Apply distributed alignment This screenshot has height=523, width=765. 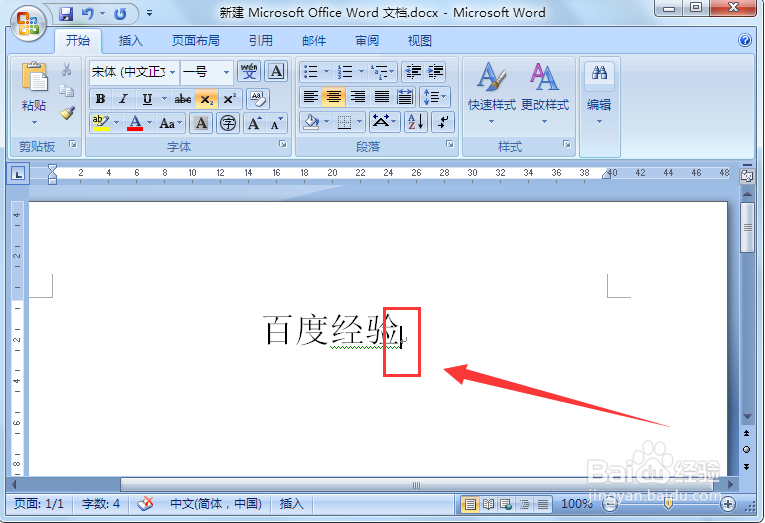tap(404, 97)
